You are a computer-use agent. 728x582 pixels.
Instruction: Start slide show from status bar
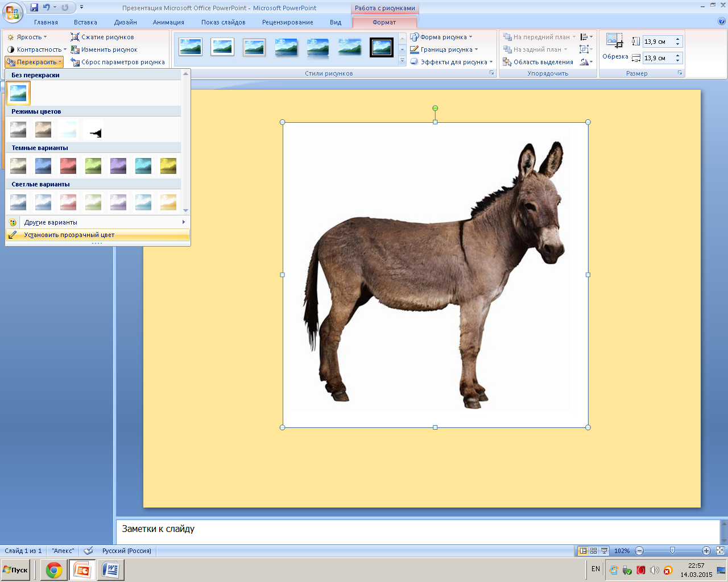(x=605, y=551)
